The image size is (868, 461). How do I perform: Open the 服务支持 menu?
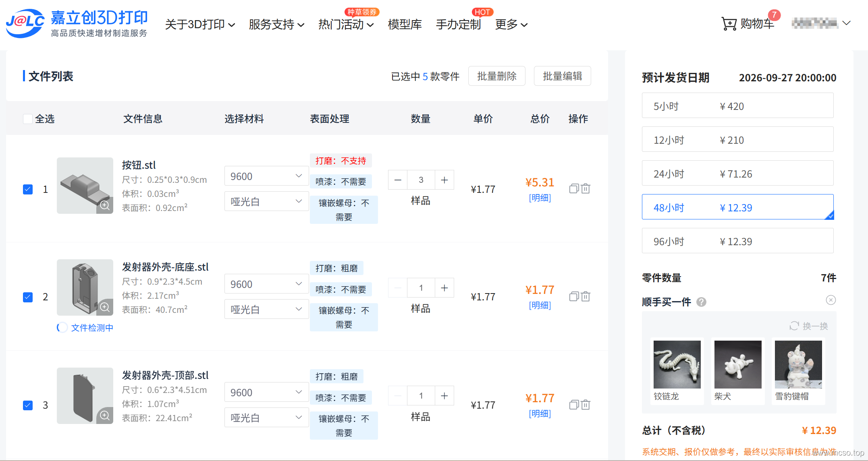276,25
